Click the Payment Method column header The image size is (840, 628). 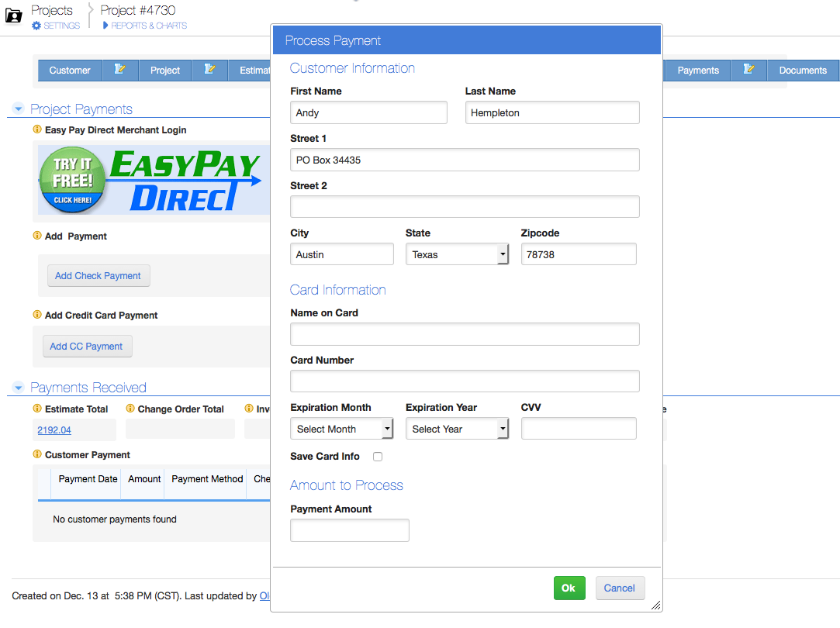coord(207,479)
